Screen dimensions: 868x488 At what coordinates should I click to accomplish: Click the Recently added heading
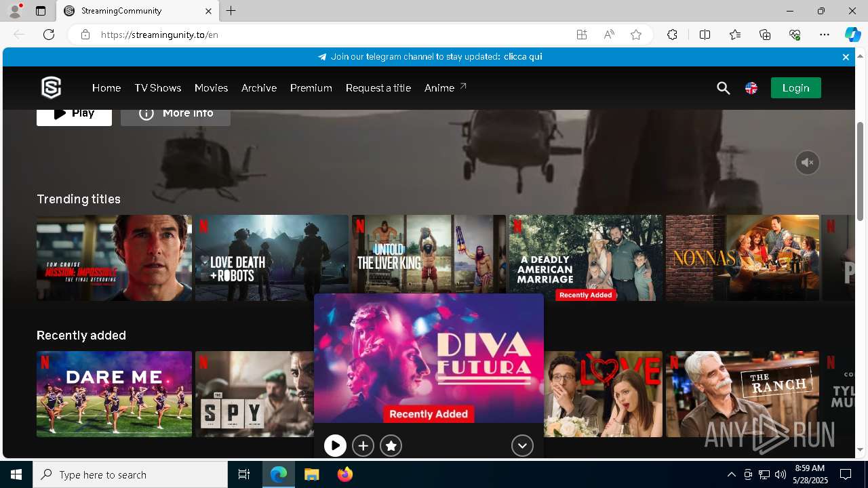(x=81, y=335)
